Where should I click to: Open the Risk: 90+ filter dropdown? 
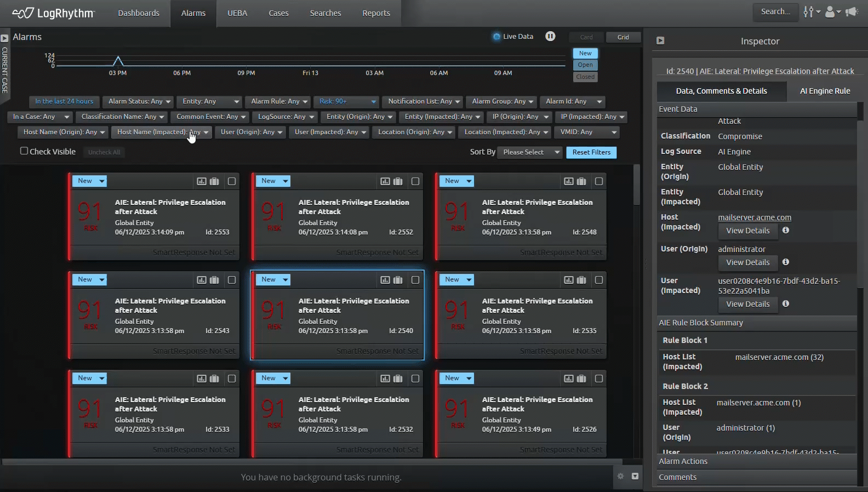pyautogui.click(x=347, y=101)
